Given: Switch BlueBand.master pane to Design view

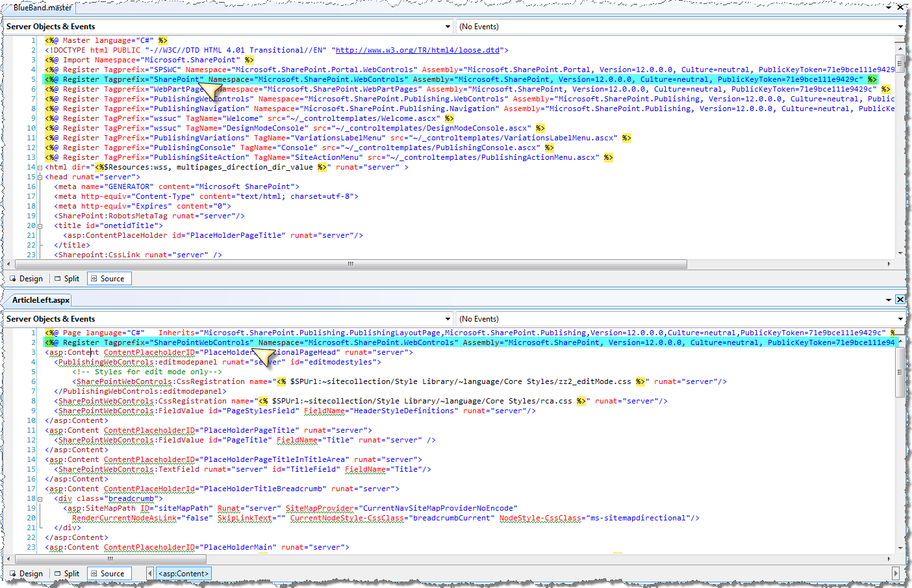Looking at the screenshot, I should pos(26,279).
